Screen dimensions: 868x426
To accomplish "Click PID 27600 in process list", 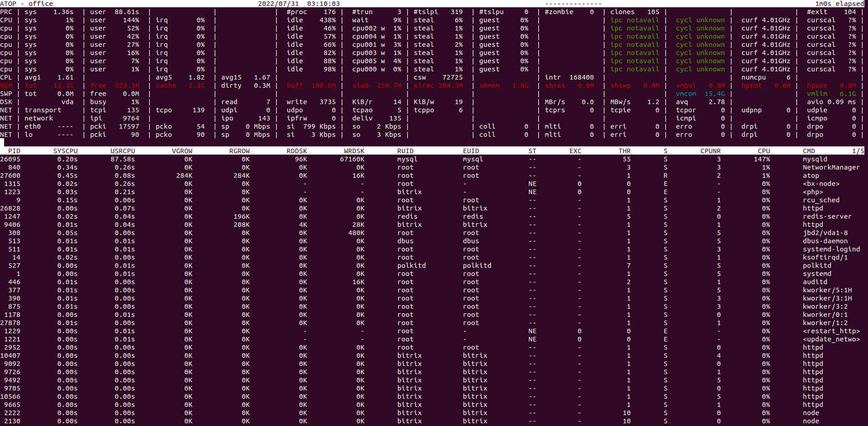I will click(x=10, y=175).
